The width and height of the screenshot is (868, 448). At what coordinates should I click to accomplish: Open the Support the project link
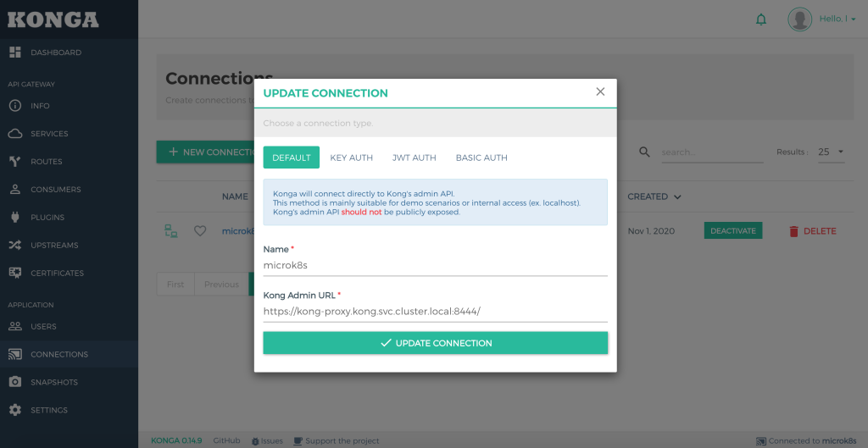342,441
